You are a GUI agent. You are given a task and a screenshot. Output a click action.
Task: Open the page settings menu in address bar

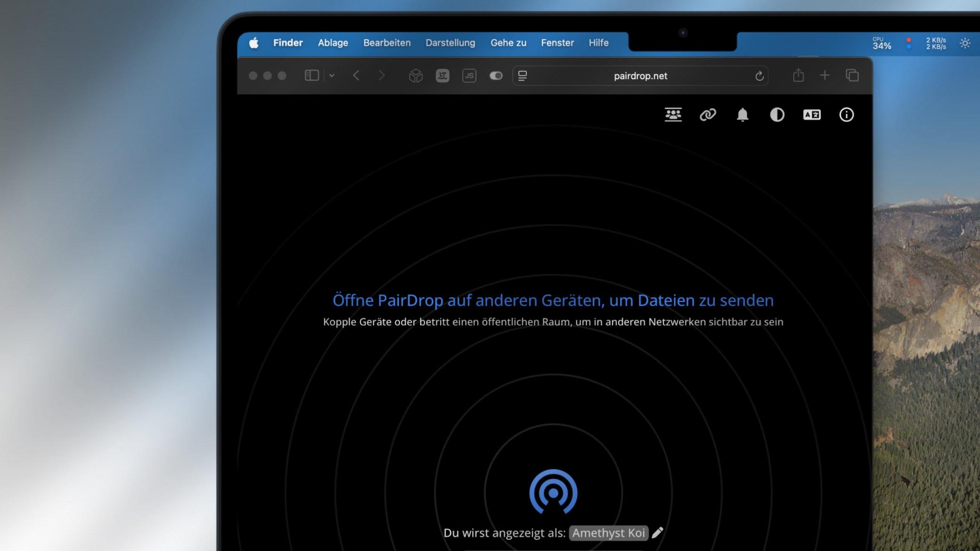point(523,76)
